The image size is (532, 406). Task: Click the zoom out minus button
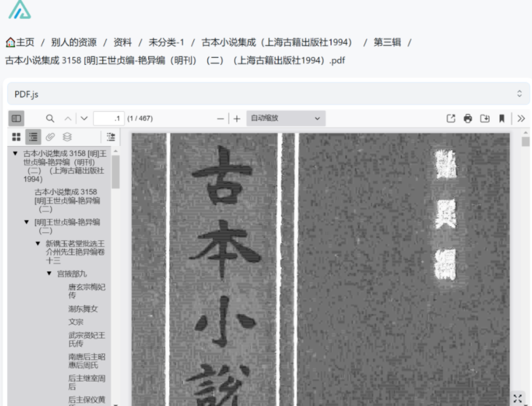[x=220, y=119]
